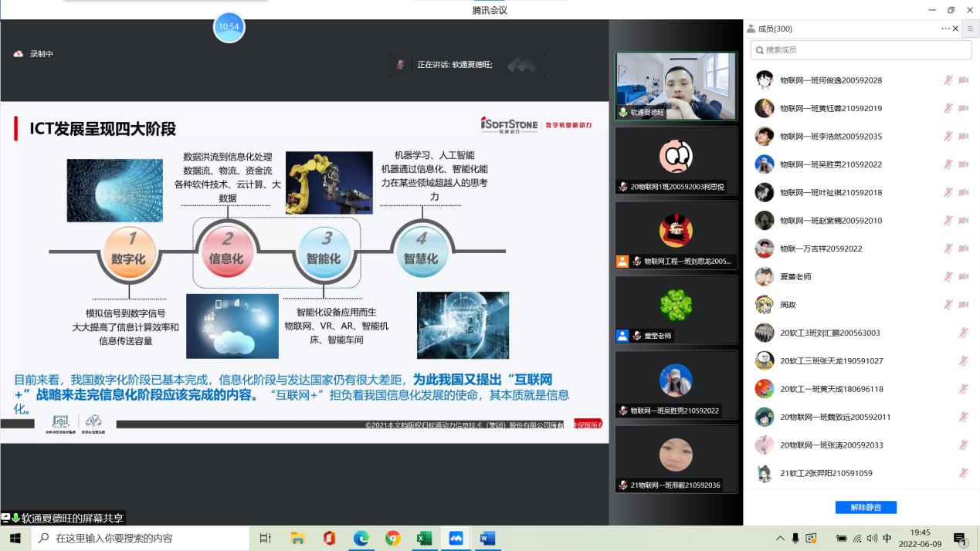980x551 pixels.
Task: Click the cloud recording status icon
Action: (19, 54)
